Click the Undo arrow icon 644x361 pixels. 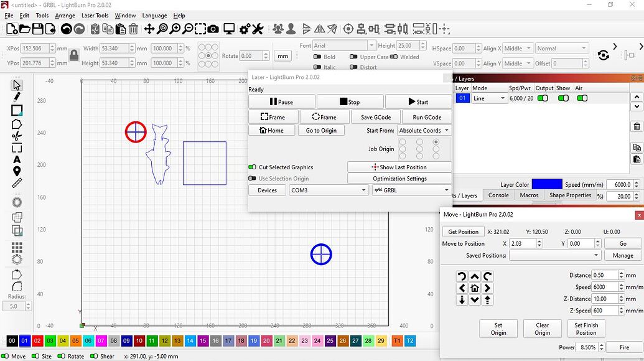coord(66,29)
